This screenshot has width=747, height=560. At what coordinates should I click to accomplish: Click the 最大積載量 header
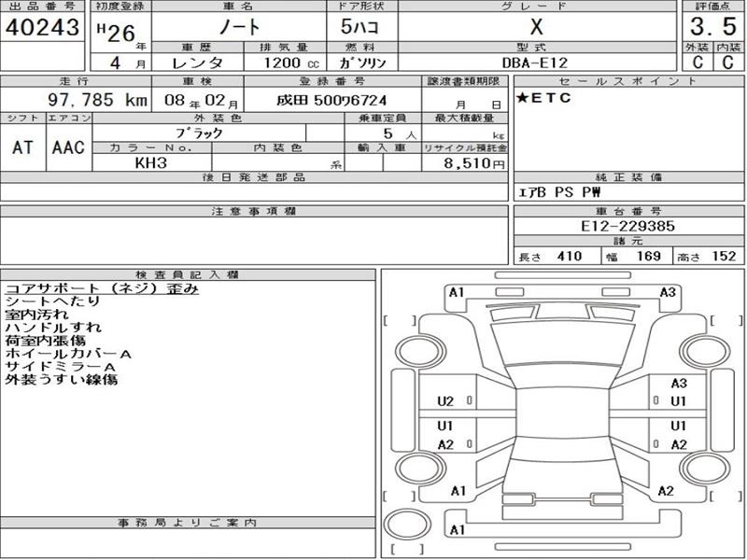click(x=464, y=118)
